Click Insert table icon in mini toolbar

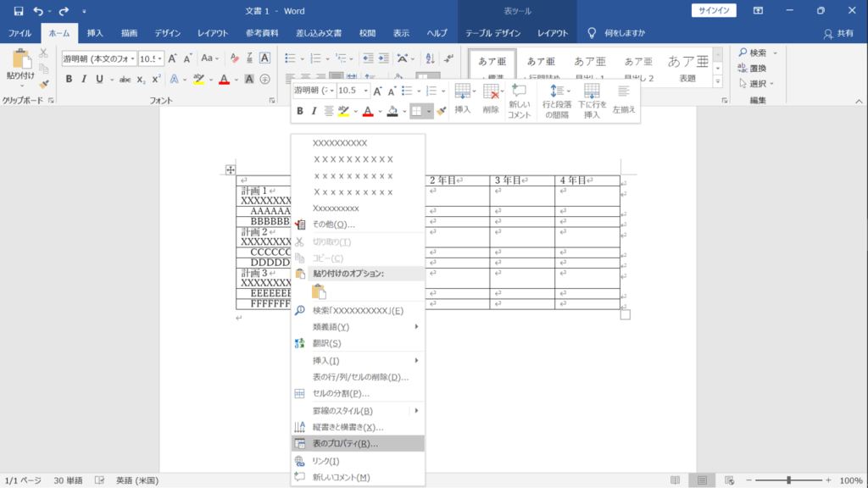tap(463, 99)
